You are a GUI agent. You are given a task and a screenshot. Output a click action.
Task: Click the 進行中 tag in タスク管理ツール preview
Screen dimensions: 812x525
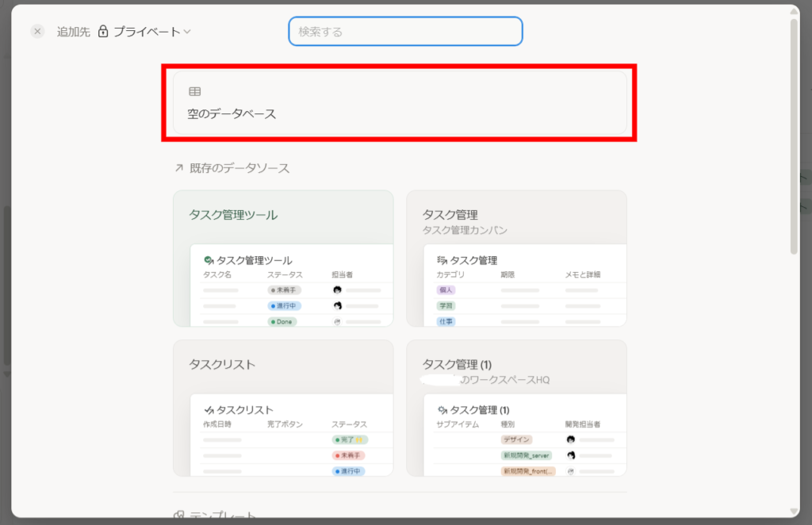coord(285,306)
